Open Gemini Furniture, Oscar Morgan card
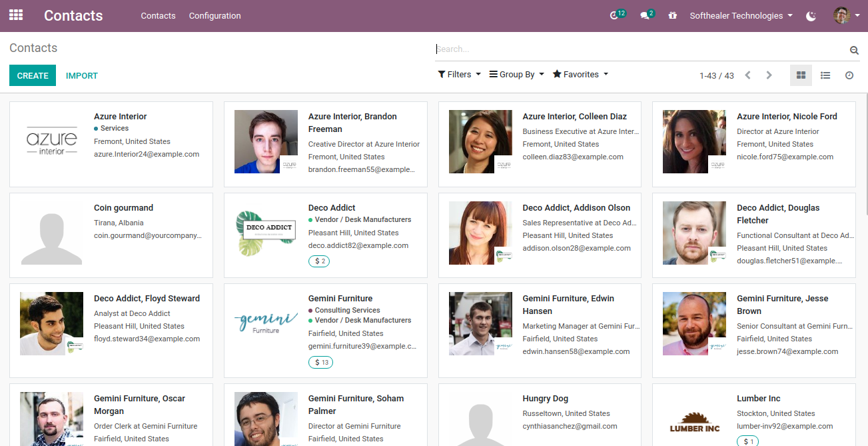This screenshot has width=868, height=446. 111,415
